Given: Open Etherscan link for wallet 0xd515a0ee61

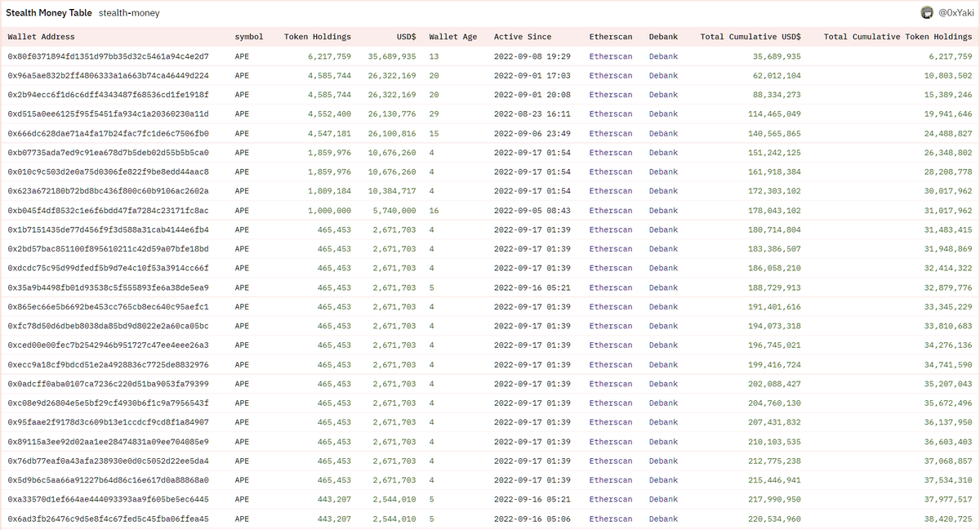Looking at the screenshot, I should click(x=611, y=114).
